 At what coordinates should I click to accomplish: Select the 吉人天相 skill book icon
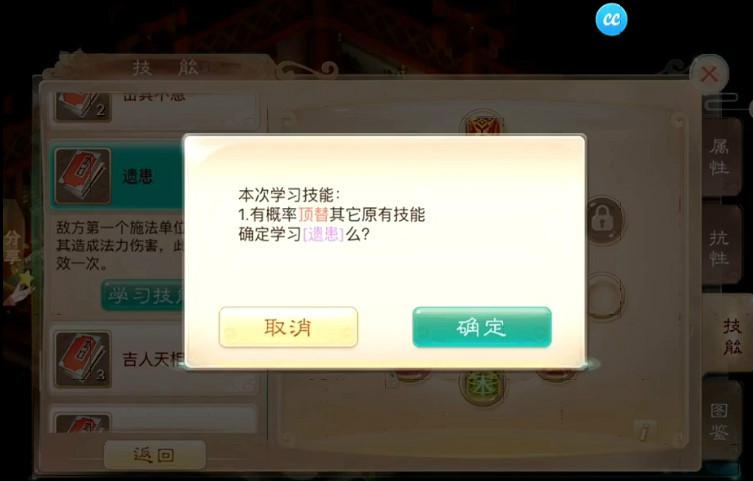[x=83, y=359]
